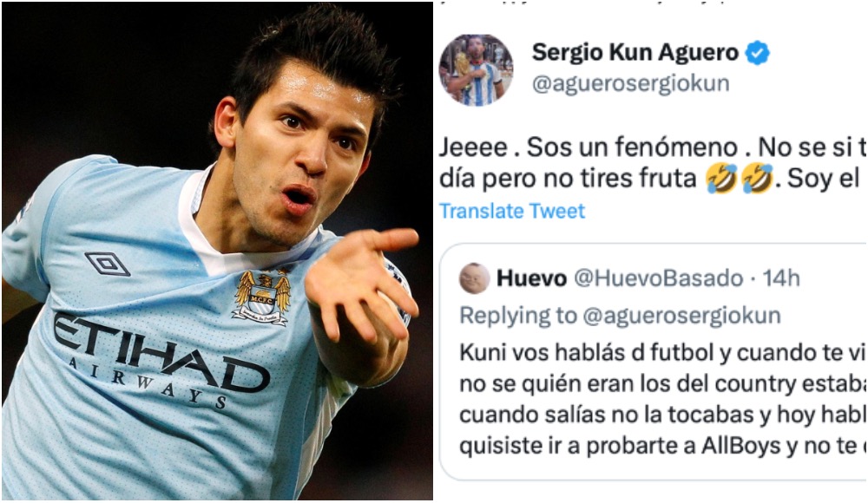The width and height of the screenshot is (868, 503).
Task: Click the second laughing emoji in tweet
Action: point(757,178)
